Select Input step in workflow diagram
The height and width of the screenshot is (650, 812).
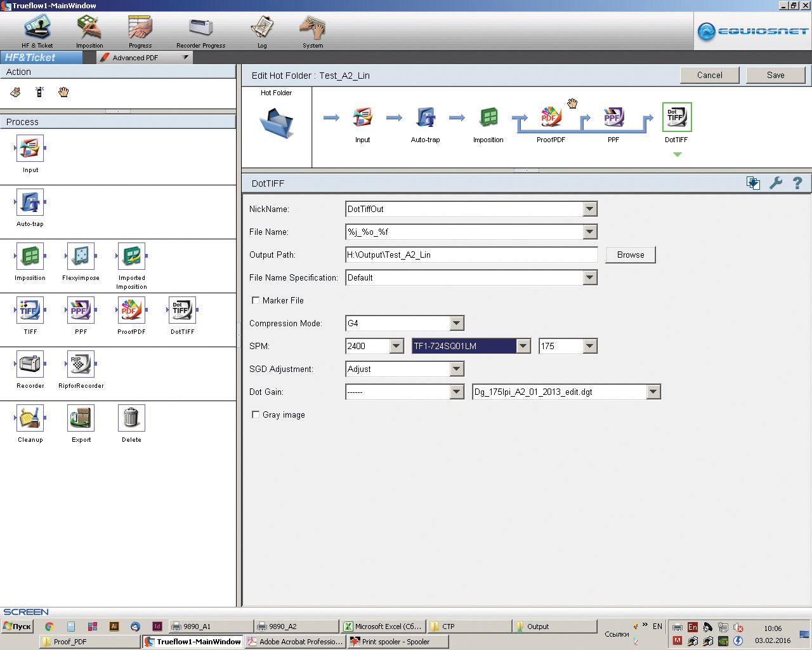(x=362, y=117)
